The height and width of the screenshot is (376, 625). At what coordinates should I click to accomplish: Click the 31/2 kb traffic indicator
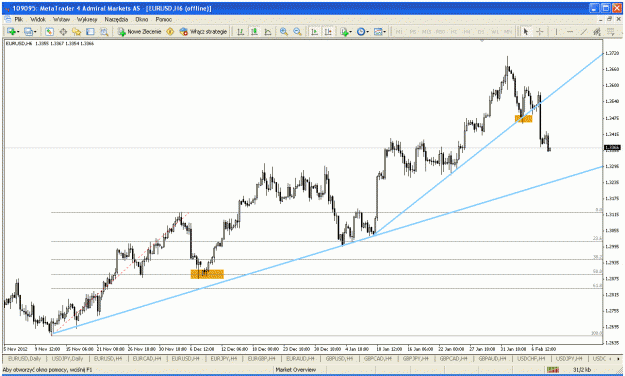pos(583,370)
